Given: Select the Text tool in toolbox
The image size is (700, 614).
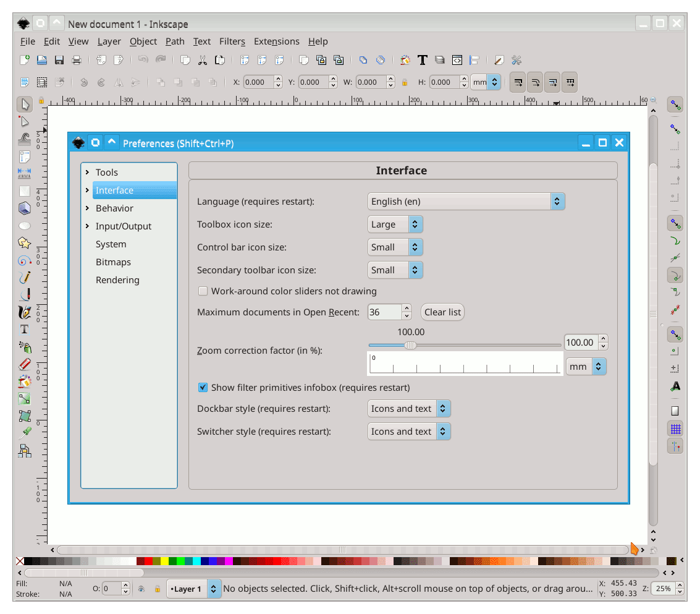Looking at the screenshot, I should pyautogui.click(x=25, y=330).
